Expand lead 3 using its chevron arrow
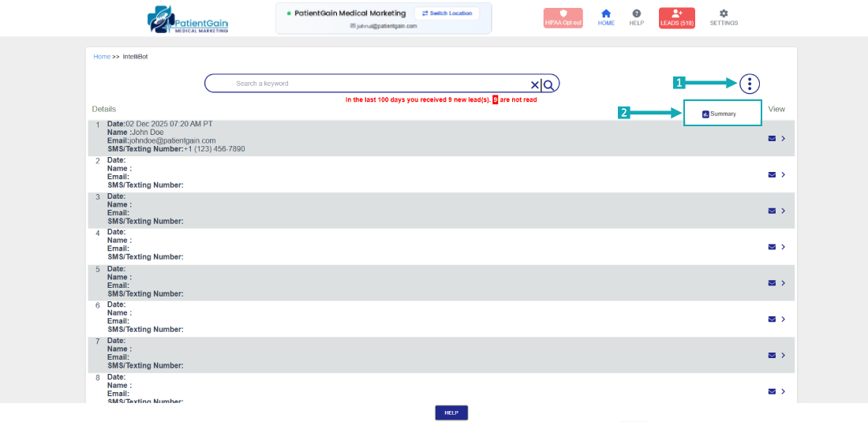The height and width of the screenshot is (422, 868). point(784,211)
